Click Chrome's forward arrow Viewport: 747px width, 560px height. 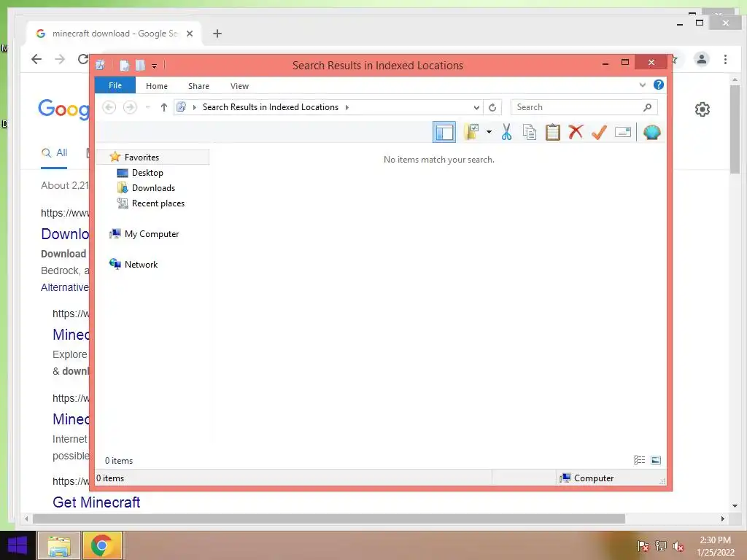point(60,59)
